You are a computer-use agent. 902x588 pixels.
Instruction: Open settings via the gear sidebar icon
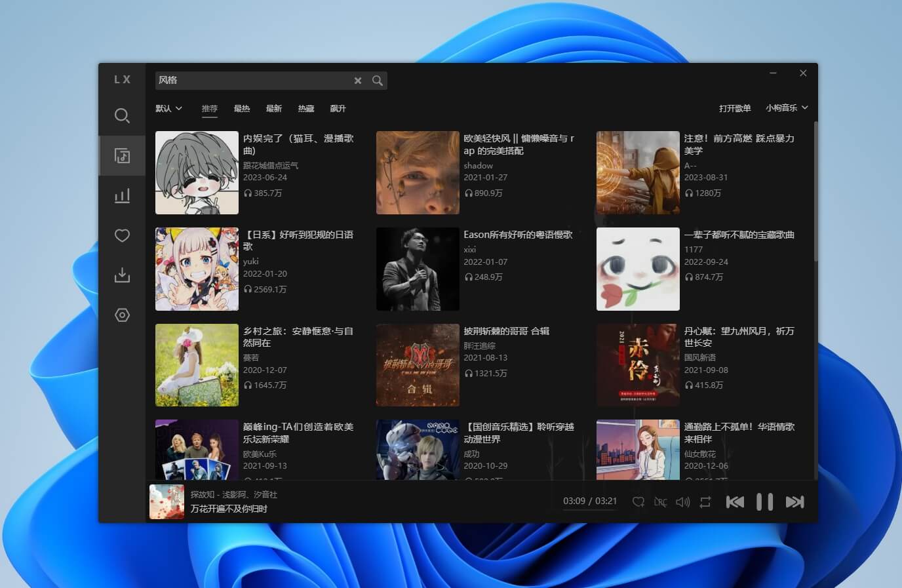pos(122,315)
